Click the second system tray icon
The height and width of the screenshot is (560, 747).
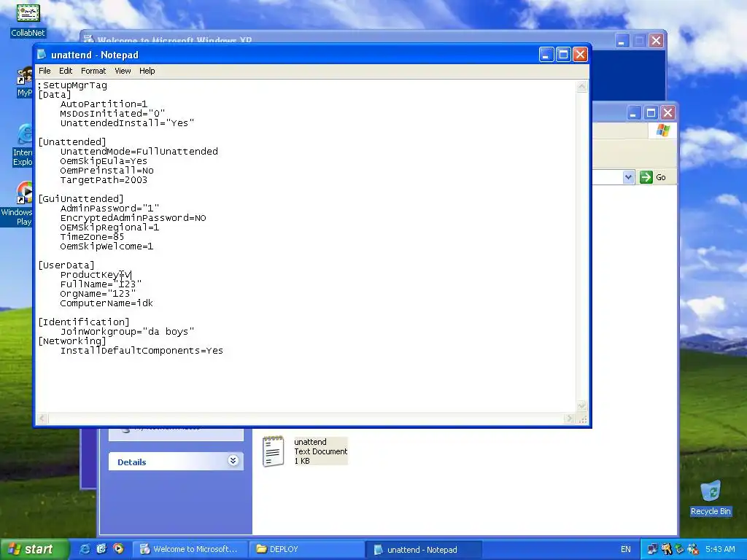[666, 549]
